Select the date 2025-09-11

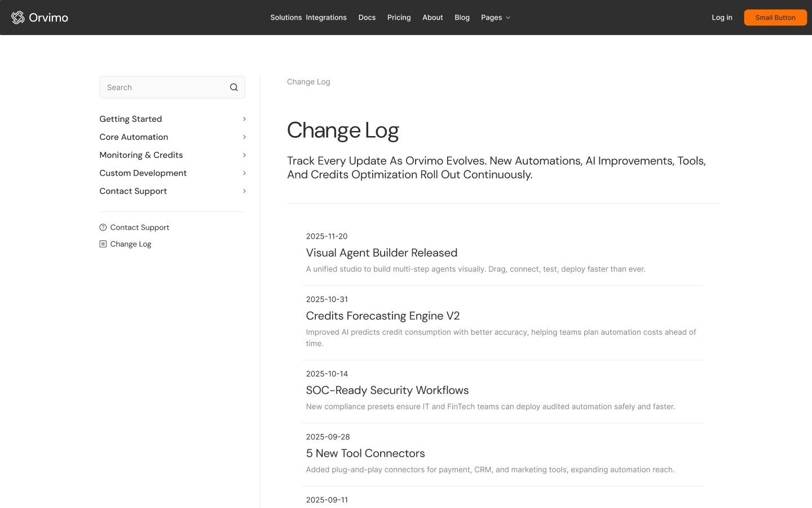(327, 500)
